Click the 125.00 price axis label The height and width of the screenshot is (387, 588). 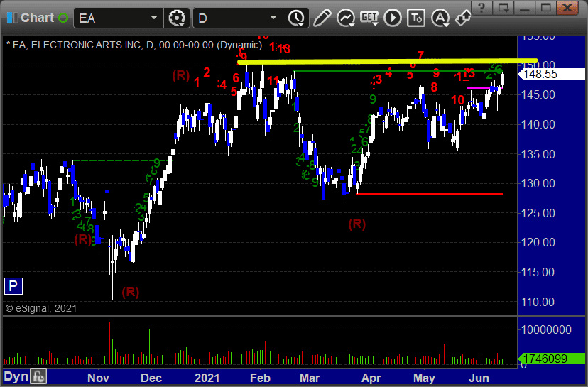[x=538, y=213]
